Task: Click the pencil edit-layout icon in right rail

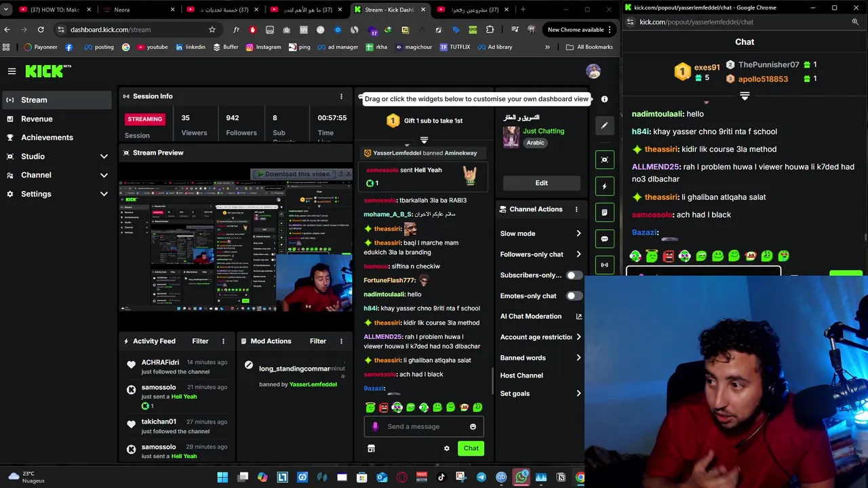Action: pos(604,125)
